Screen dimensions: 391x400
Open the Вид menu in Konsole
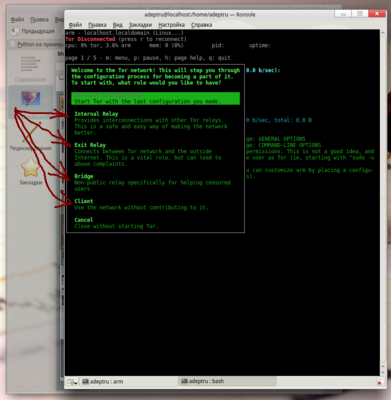tap(118, 25)
